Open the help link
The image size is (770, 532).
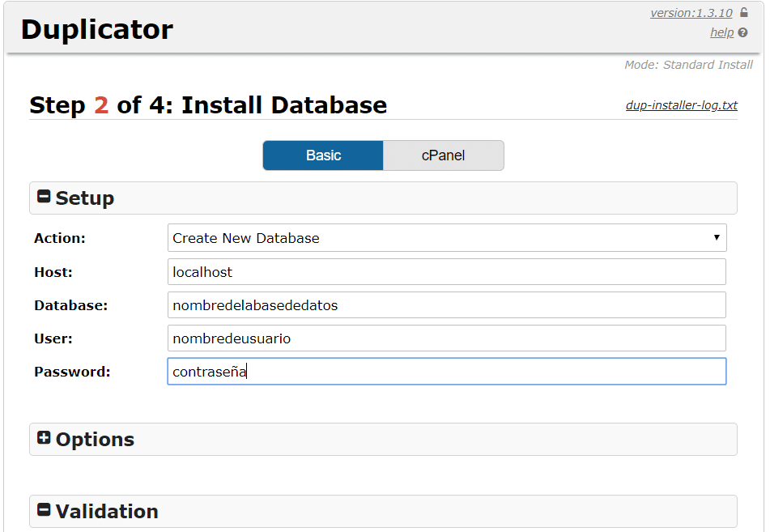[722, 32]
